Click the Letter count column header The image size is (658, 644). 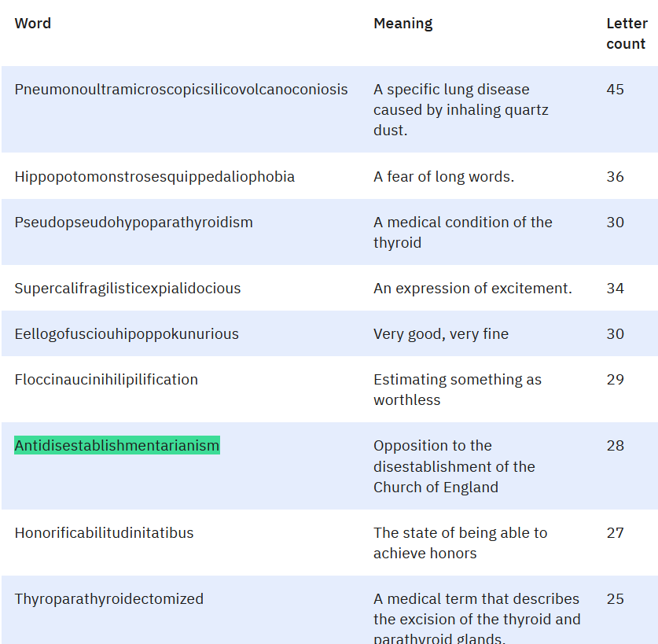tap(627, 34)
